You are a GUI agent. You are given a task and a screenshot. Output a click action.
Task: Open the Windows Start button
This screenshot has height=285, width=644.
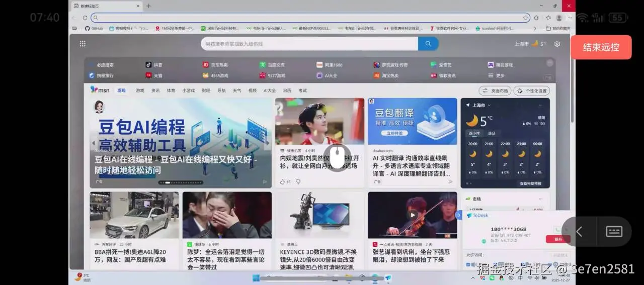click(256, 278)
